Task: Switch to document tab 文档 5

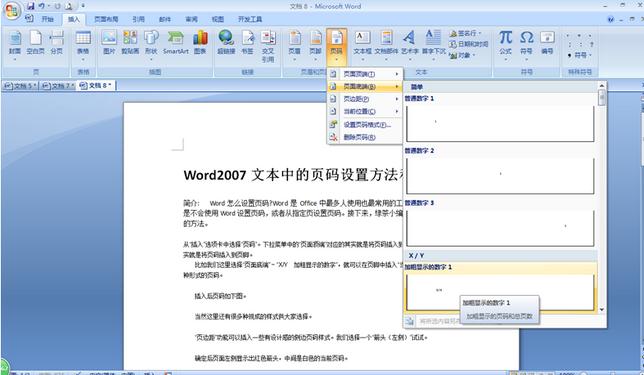Action: click(20, 85)
